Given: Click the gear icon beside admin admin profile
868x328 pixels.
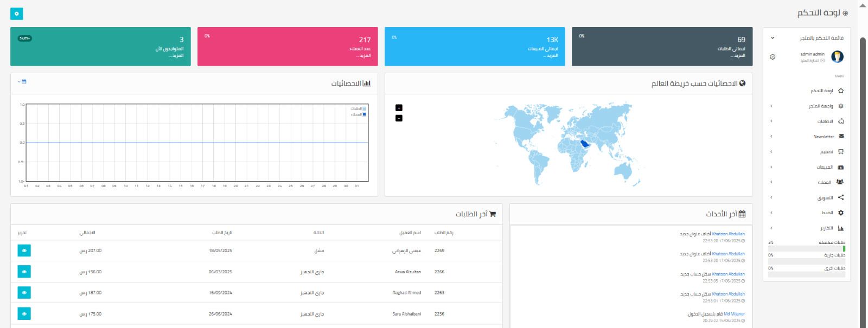Looking at the screenshot, I should (x=773, y=57).
